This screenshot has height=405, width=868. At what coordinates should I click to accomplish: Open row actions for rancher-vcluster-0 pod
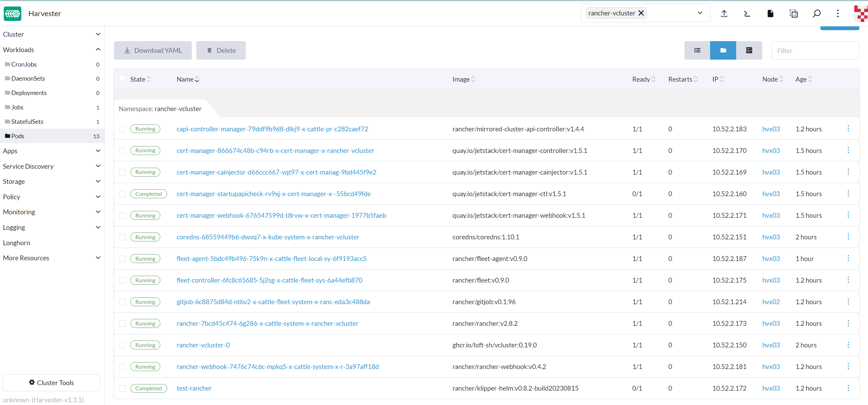pyautogui.click(x=848, y=345)
